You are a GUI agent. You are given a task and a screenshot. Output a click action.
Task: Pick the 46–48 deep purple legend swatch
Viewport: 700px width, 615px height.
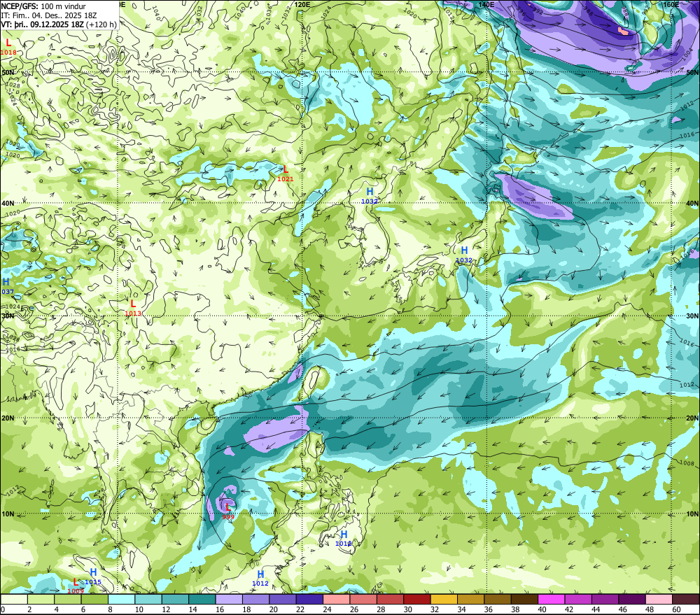pos(631,599)
